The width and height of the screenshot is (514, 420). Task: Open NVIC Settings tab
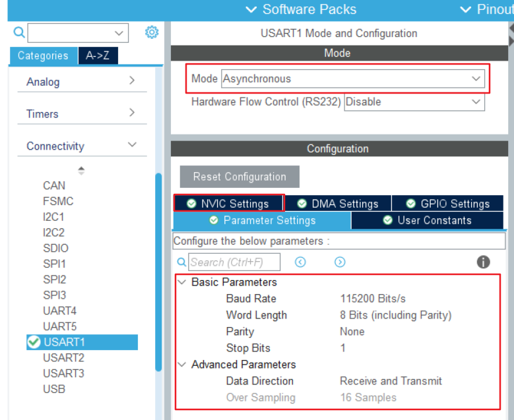(228, 204)
